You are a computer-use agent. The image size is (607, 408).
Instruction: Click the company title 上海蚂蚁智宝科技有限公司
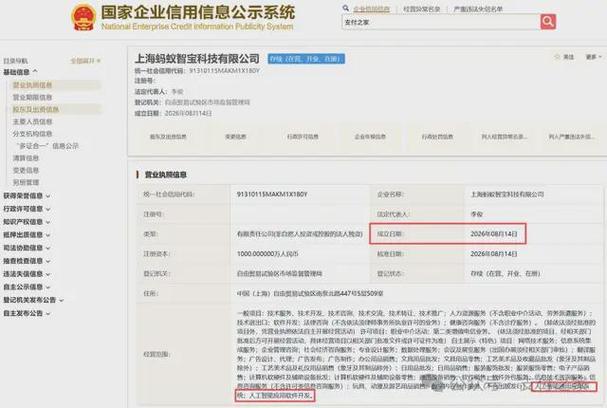click(197, 59)
